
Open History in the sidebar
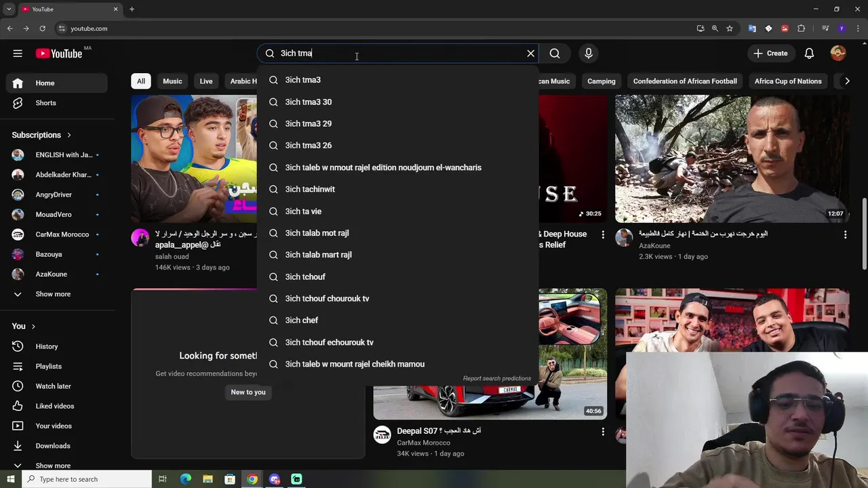tap(57, 346)
